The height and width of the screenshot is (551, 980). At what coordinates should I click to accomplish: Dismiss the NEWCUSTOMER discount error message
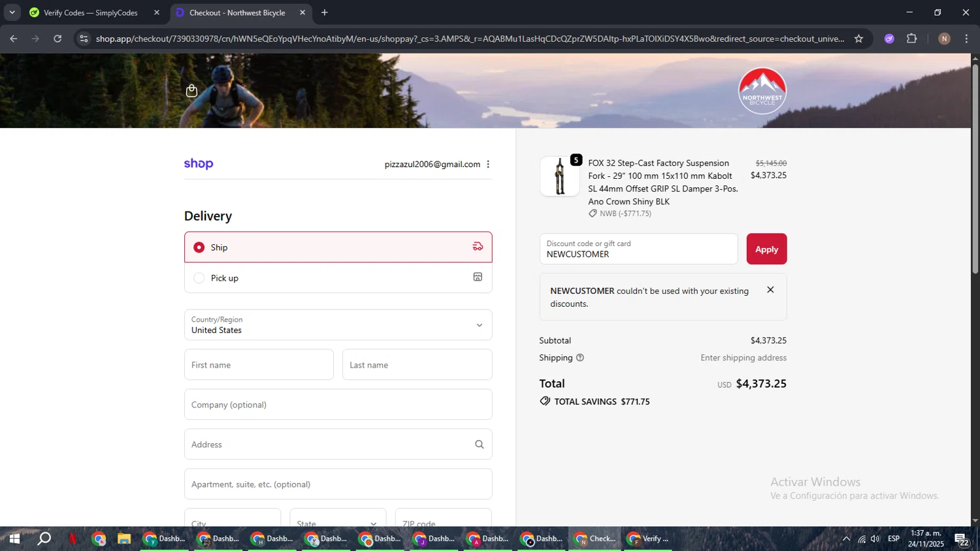coord(770,290)
